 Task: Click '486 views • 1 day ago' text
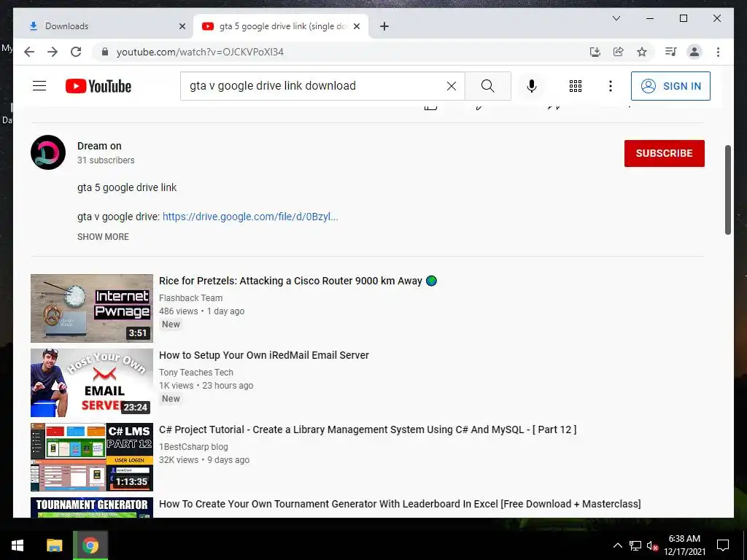coord(201,311)
